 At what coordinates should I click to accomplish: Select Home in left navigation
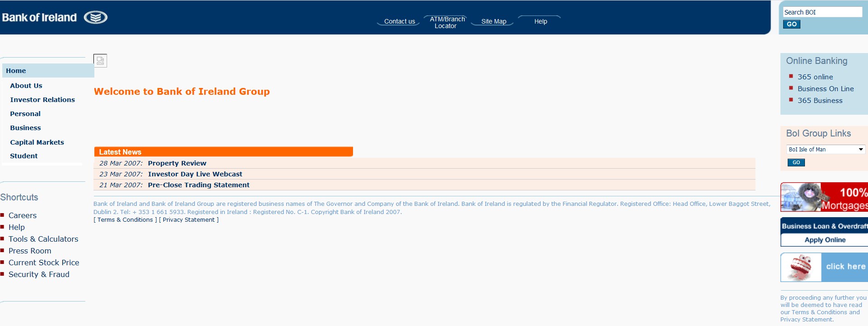tap(48, 71)
